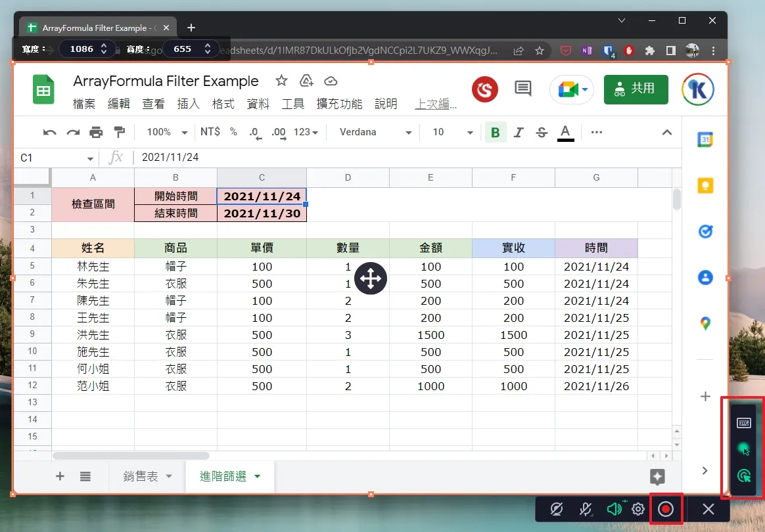Open Contacts in the side panel
The width and height of the screenshot is (765, 532).
tap(705, 277)
